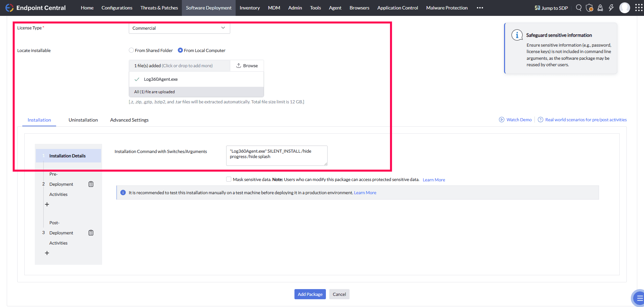The width and height of the screenshot is (644, 307).
Task: Click the Cancel button
Action: point(339,294)
